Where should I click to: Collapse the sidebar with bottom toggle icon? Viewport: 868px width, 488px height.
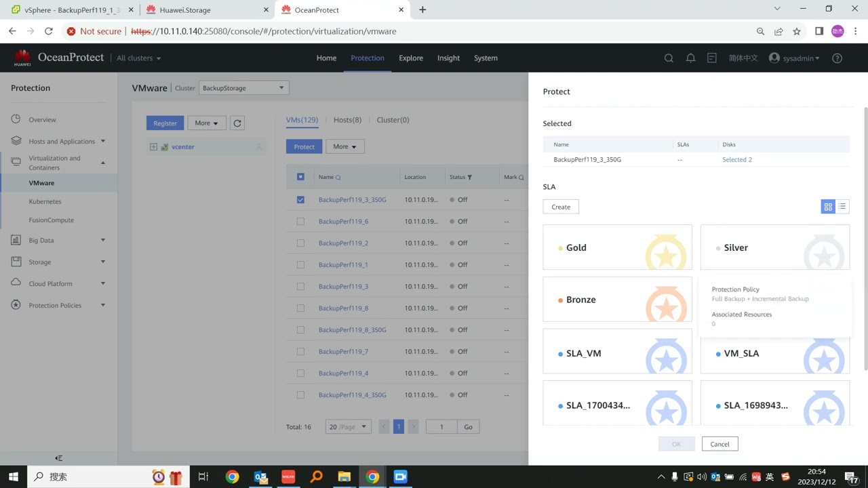(x=59, y=458)
